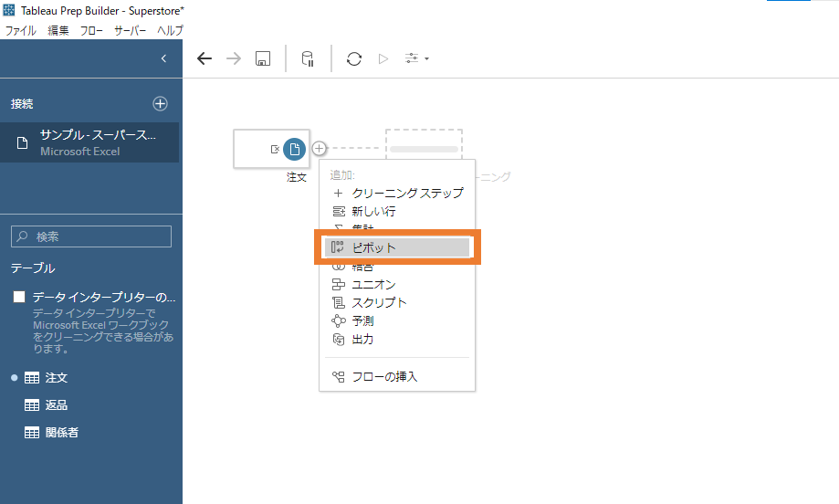
Task: Open the ファイル menu
Action: coord(20,30)
